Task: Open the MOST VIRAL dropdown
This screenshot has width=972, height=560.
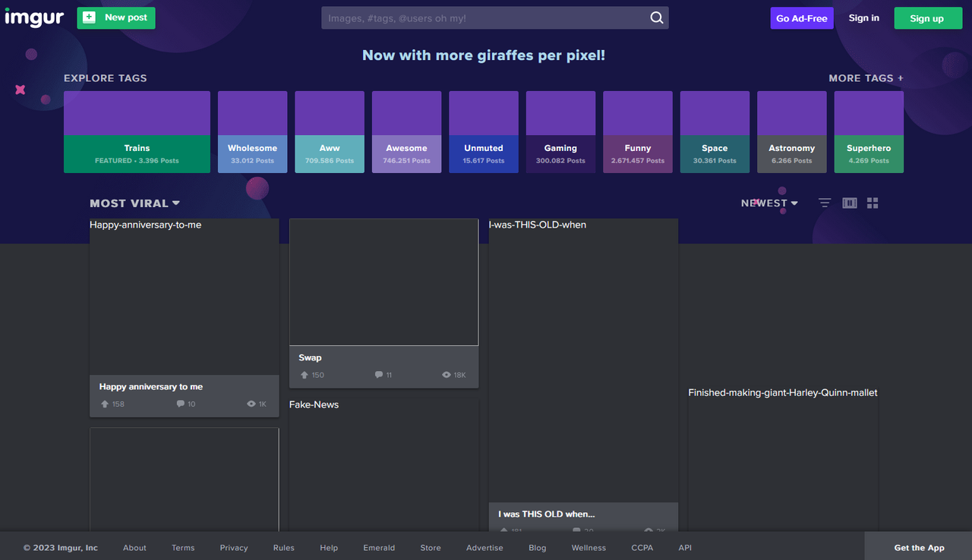Action: point(135,203)
